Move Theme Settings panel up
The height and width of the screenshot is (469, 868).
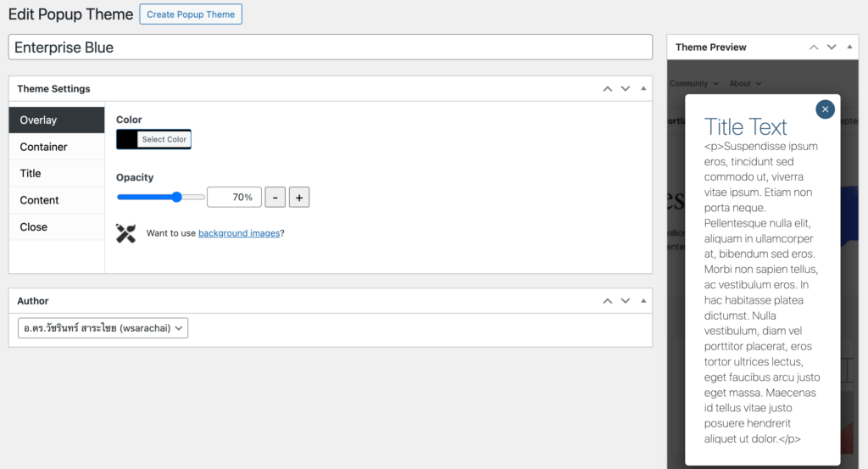coord(607,89)
